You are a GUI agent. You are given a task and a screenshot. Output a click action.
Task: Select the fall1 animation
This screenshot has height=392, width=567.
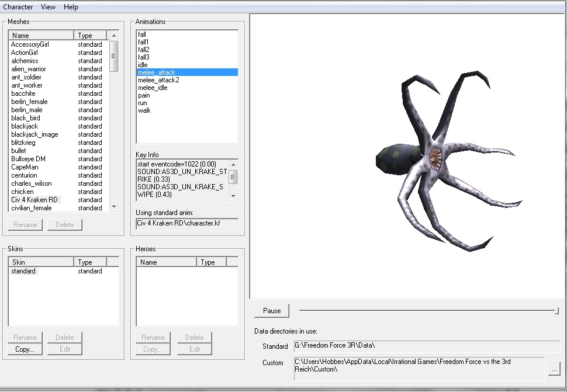pos(187,42)
